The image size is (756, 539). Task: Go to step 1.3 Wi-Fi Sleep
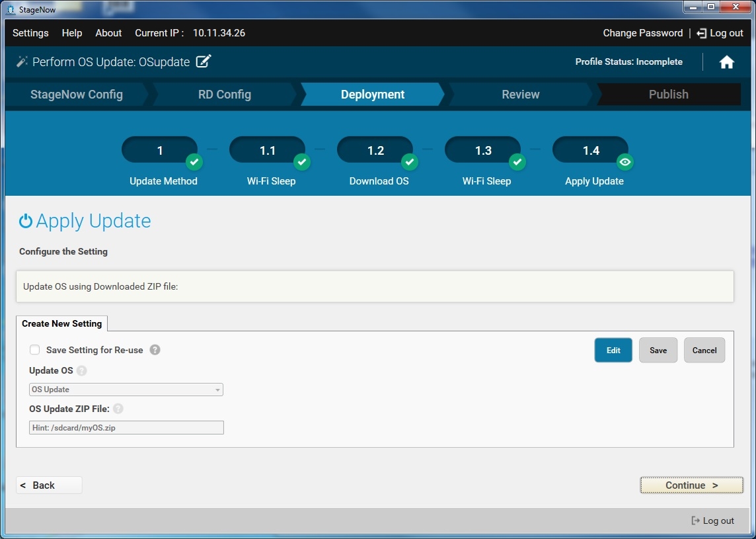[483, 151]
